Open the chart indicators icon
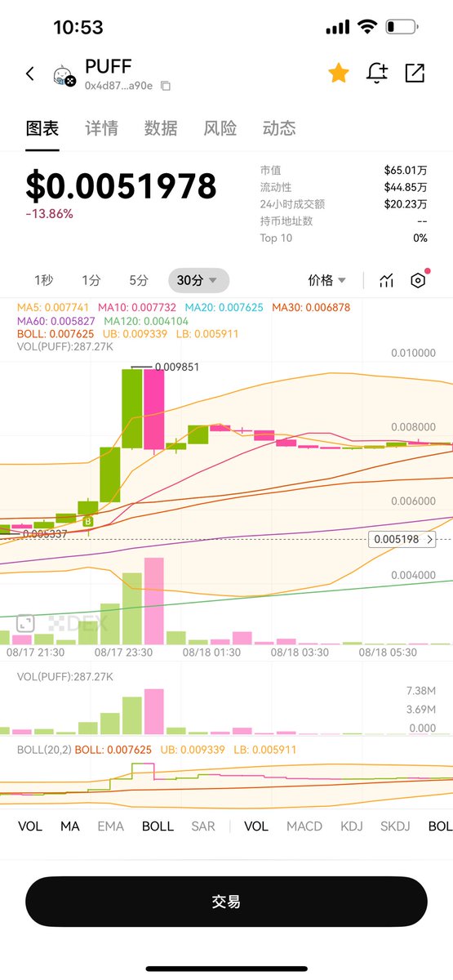Viewport: 453px width, 980px height. (x=387, y=280)
